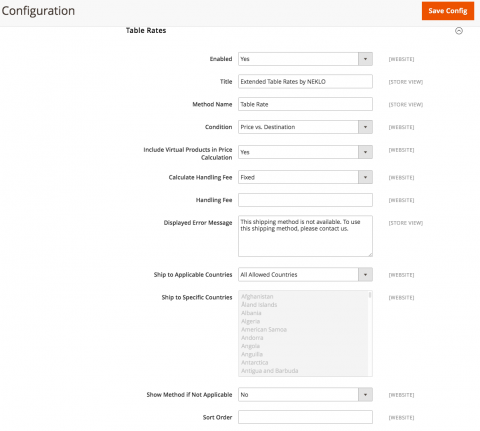The image size is (480, 431).
Task: Click the Displayed Error Message textarea
Action: pos(305,236)
